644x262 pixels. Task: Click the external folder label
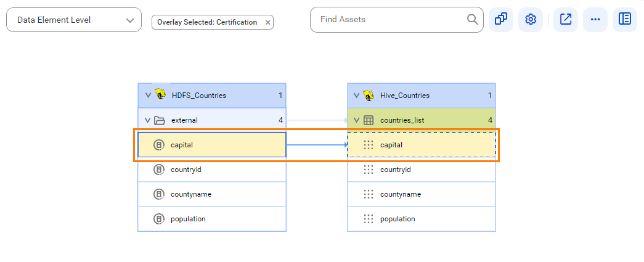point(184,120)
